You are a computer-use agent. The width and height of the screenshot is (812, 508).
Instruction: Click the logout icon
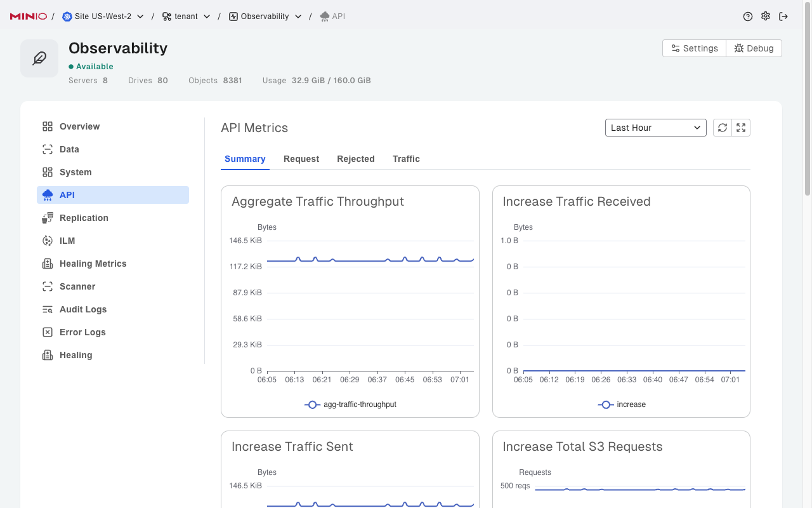783,17
